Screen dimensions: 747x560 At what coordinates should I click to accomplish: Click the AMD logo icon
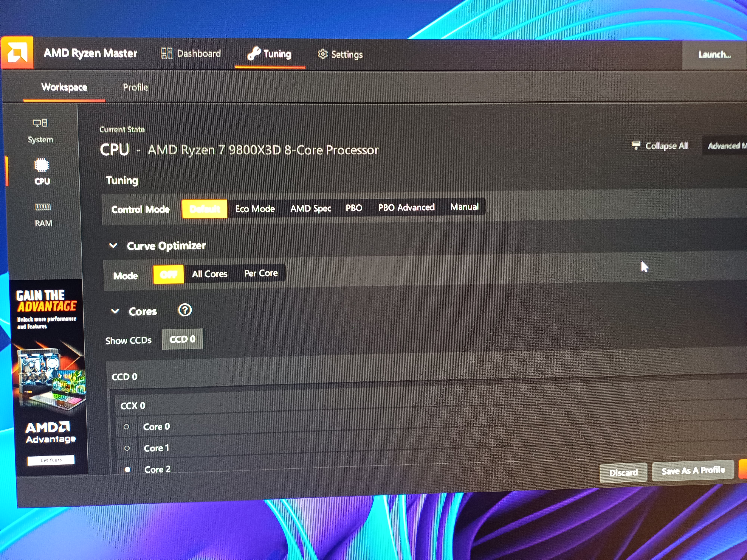[x=17, y=53]
